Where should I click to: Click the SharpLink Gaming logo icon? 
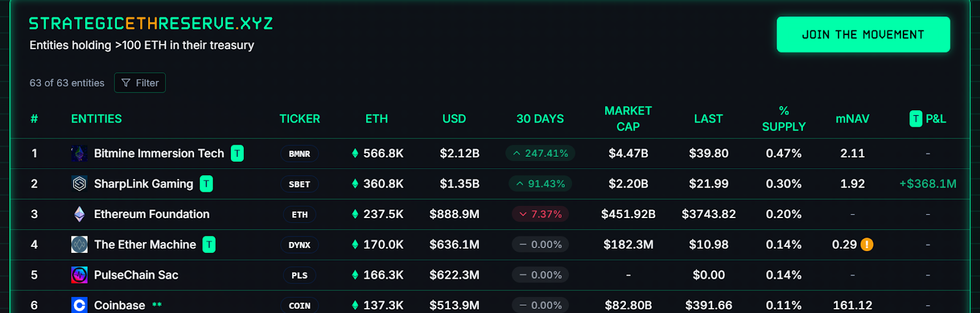(x=79, y=184)
